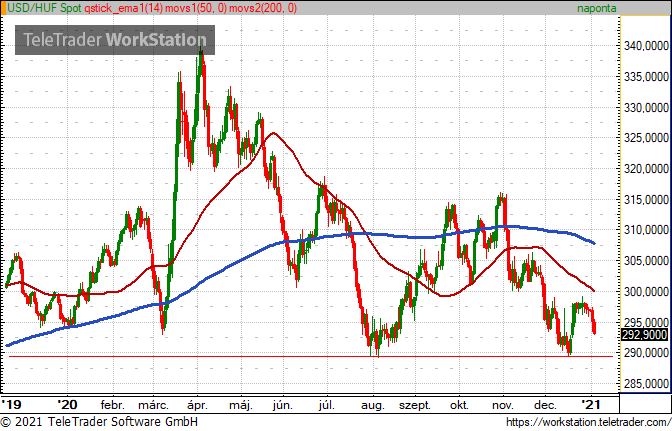The width and height of the screenshot is (672, 431).
Task: Click the '21 date axis label
Action: point(591,404)
